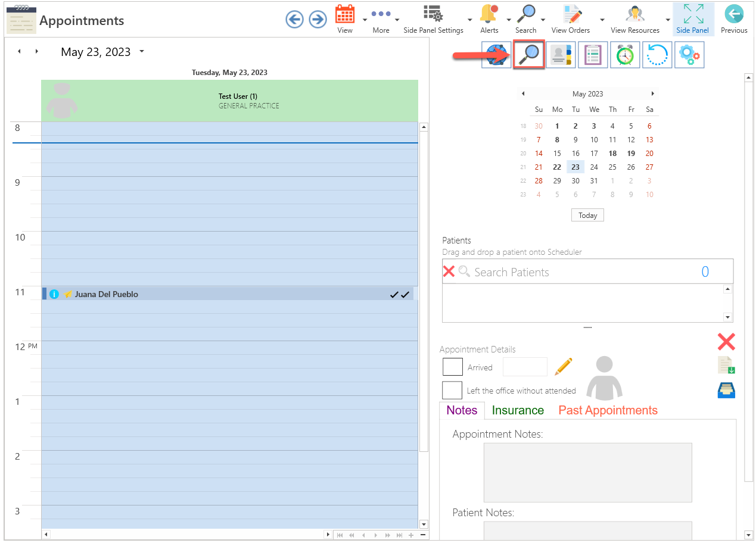Viewport: 756px width, 543px height.
Task: Open dropdown arrow next to View
Action: click(x=365, y=20)
